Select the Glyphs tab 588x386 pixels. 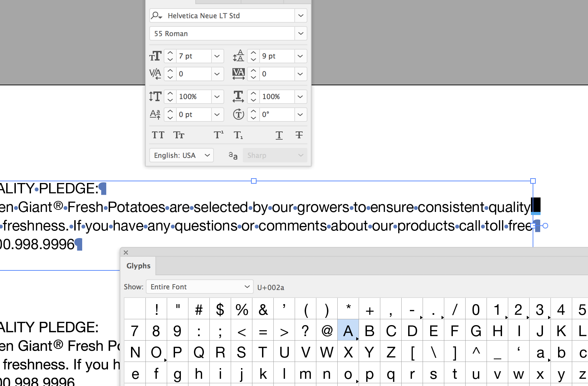coord(139,266)
